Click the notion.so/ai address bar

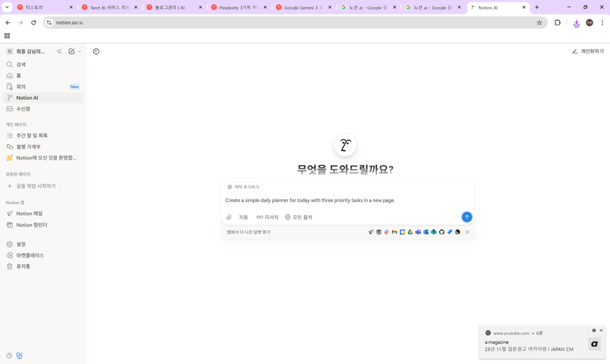(x=295, y=23)
